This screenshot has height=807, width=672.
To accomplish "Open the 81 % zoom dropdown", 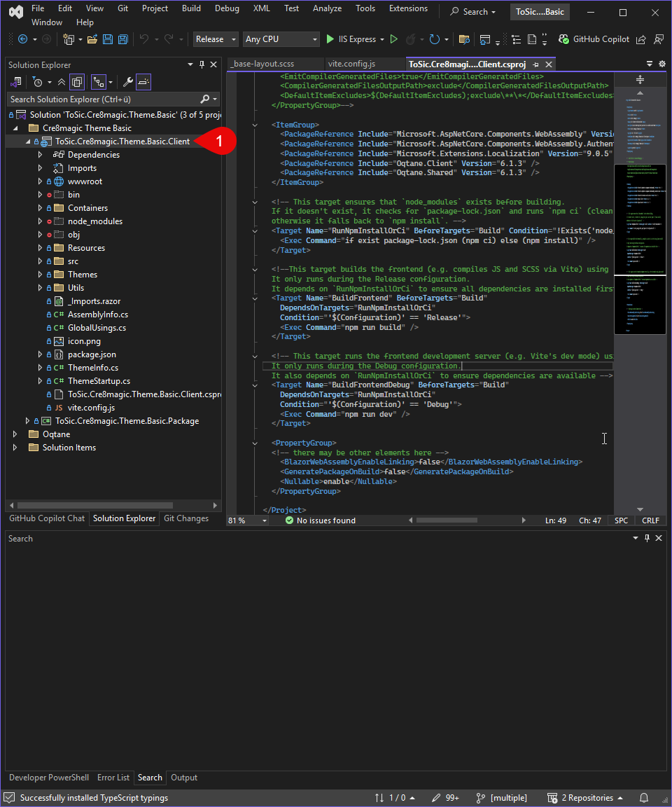I will (248, 520).
